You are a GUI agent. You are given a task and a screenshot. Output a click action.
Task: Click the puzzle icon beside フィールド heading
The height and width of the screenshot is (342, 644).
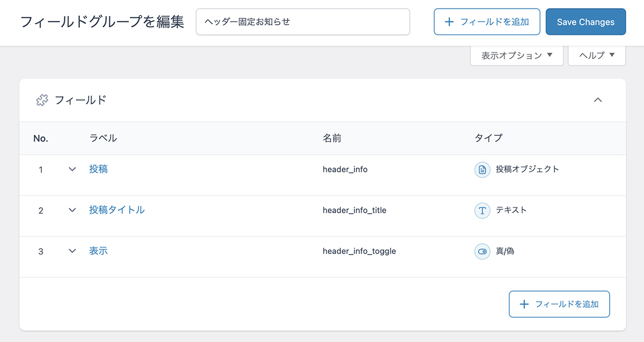[42, 100]
